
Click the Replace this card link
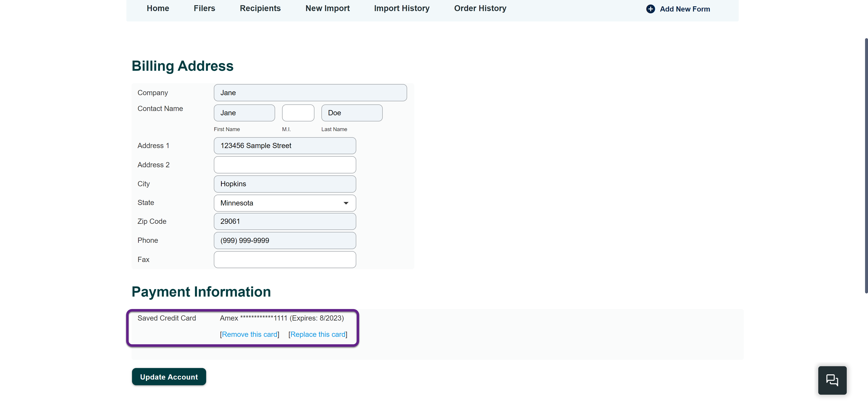(318, 334)
